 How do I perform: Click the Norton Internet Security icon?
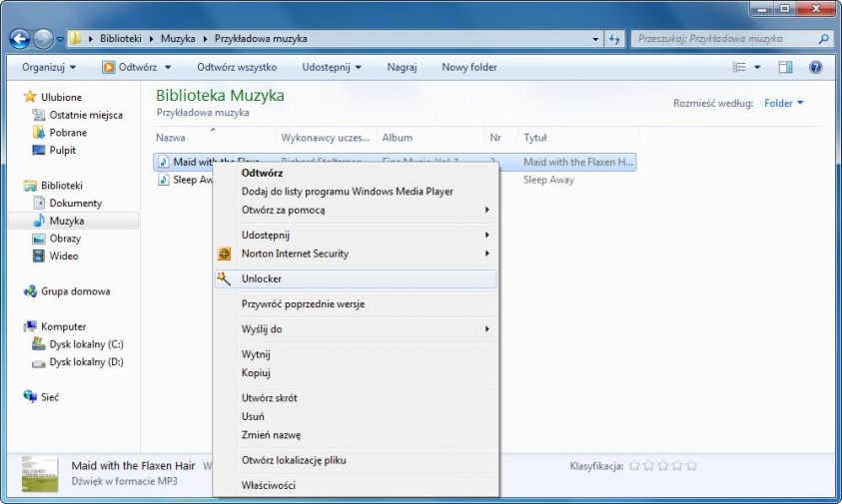tap(225, 253)
